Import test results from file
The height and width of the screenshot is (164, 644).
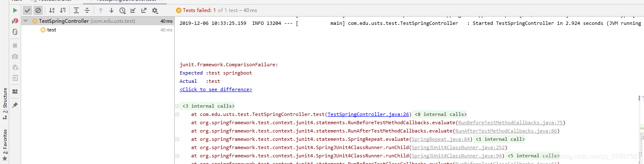click(x=133, y=10)
